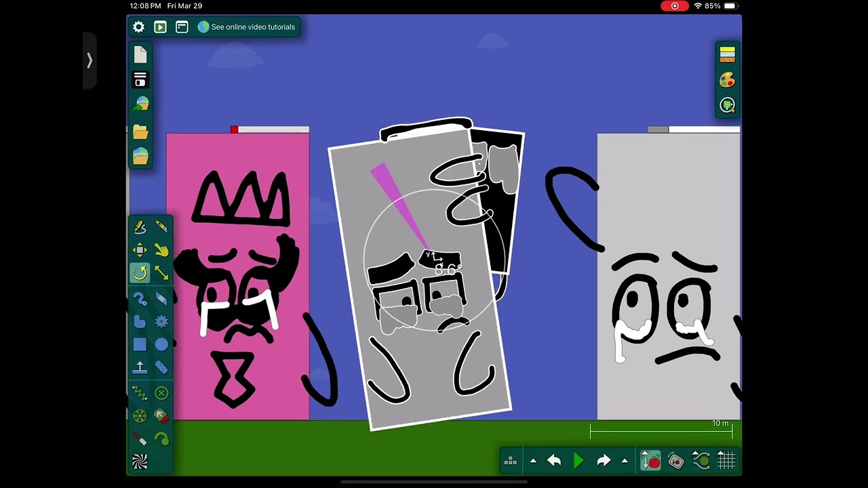Select the Scale tool
Image resolution: width=868 pixels, height=488 pixels.
click(161, 272)
